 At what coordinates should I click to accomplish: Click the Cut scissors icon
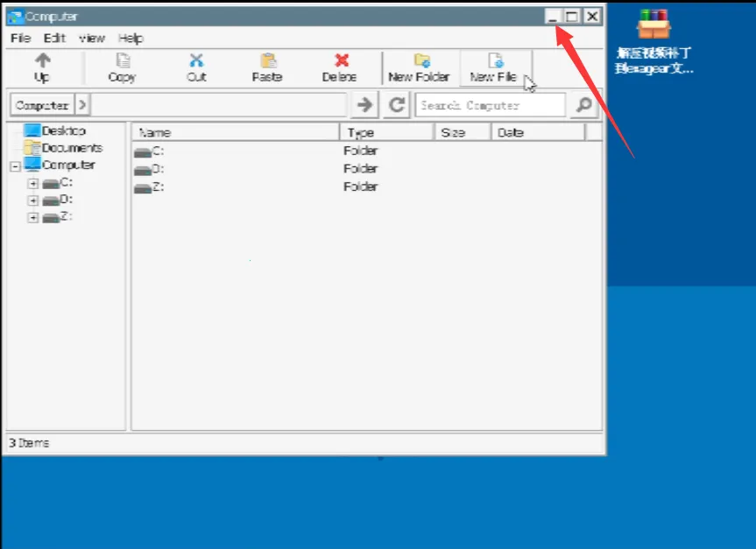point(196,61)
